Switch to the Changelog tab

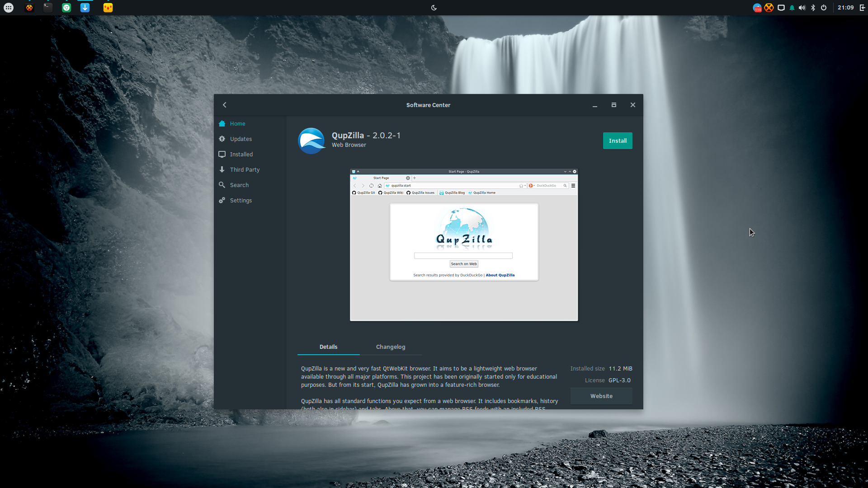click(391, 347)
